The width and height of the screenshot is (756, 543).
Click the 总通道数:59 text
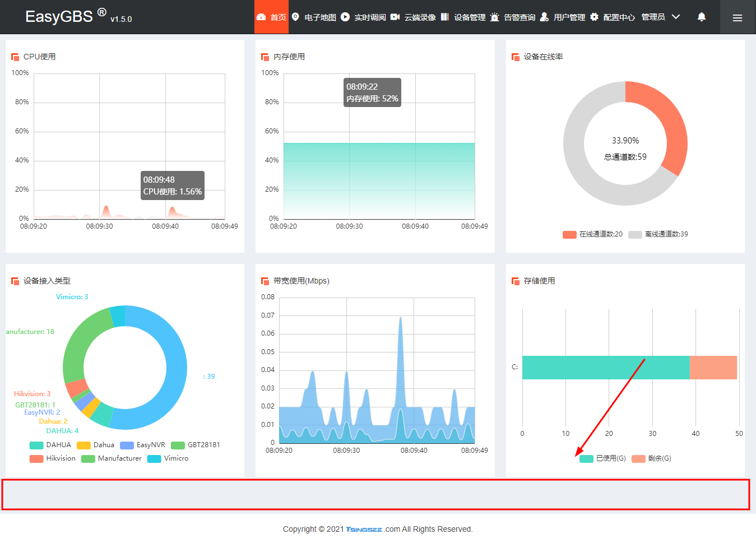click(x=625, y=157)
